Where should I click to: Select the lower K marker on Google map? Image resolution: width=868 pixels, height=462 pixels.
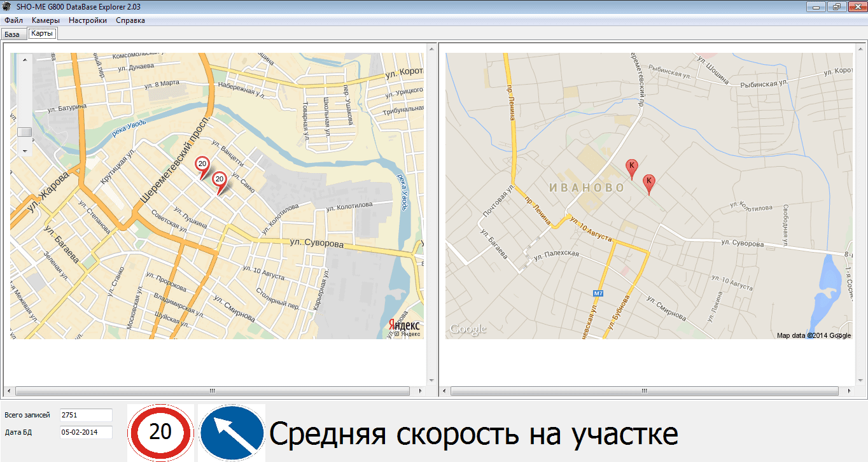click(648, 181)
